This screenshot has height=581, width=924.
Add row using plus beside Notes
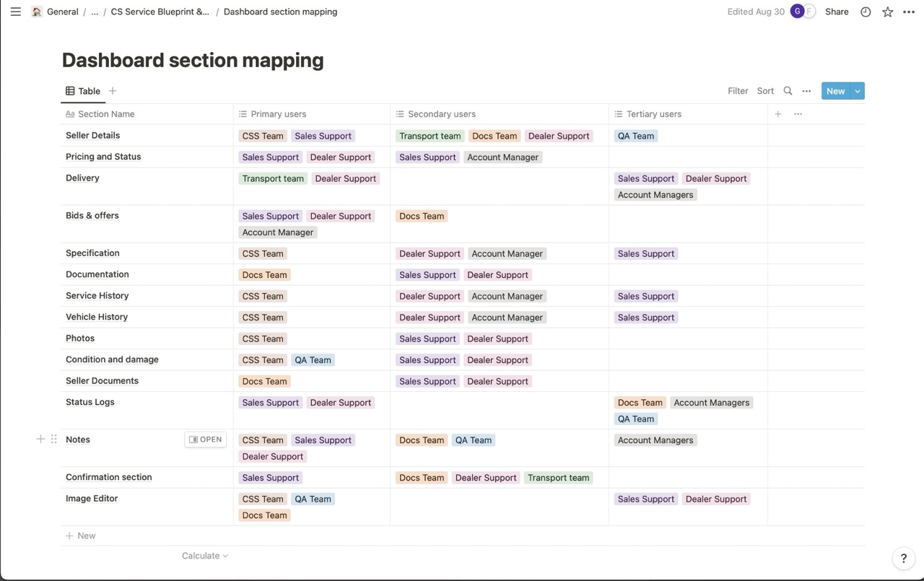pyautogui.click(x=40, y=439)
